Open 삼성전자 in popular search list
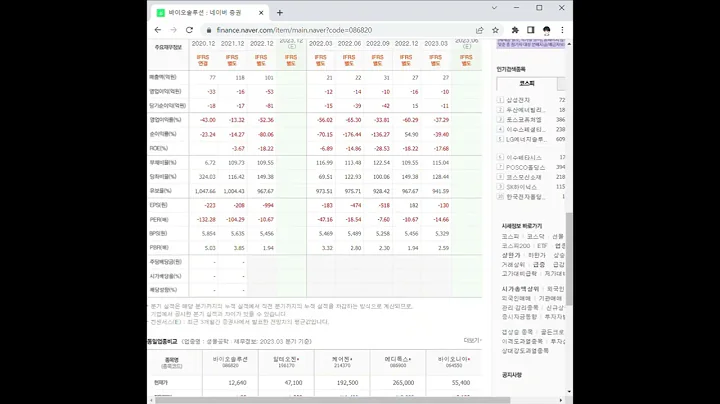This screenshot has width=720, height=404. pos(518,100)
